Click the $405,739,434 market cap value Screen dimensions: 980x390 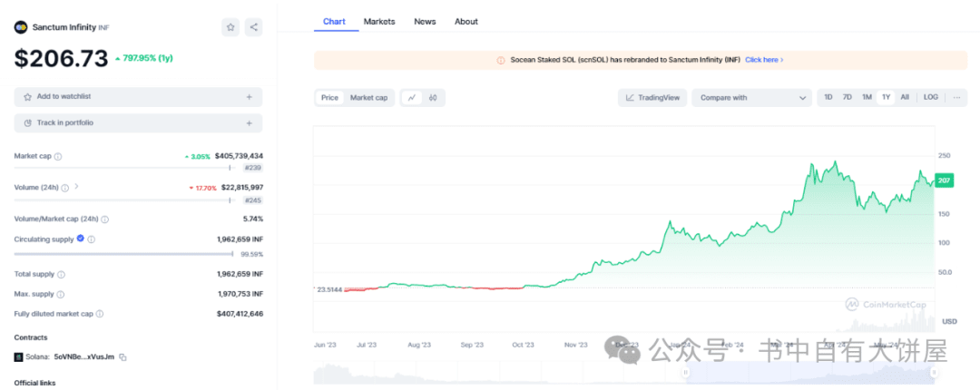(239, 156)
